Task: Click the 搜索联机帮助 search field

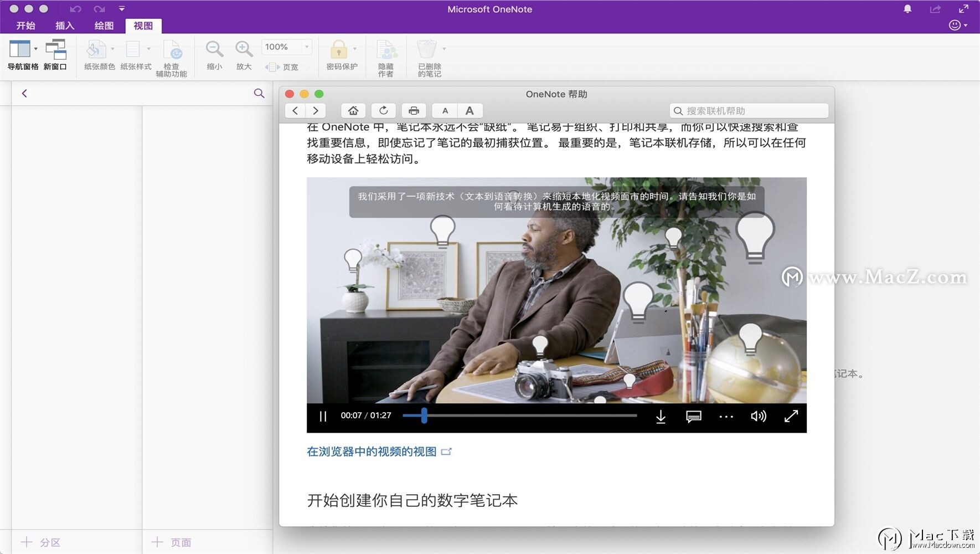Action: coord(749,111)
